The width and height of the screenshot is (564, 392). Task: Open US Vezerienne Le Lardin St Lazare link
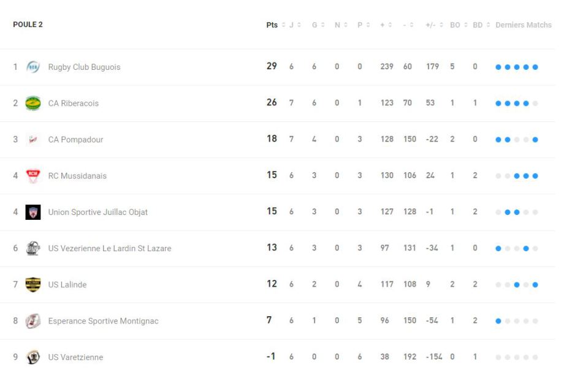pos(109,249)
